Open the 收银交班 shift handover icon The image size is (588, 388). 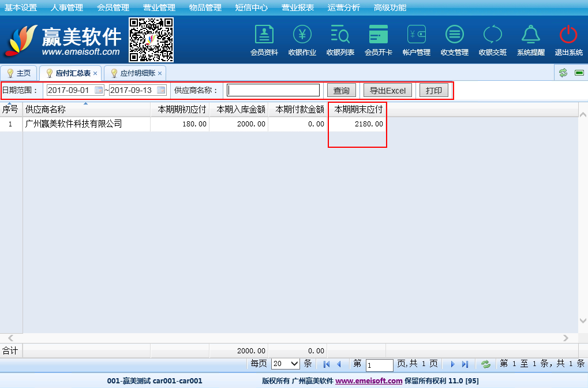pos(492,35)
